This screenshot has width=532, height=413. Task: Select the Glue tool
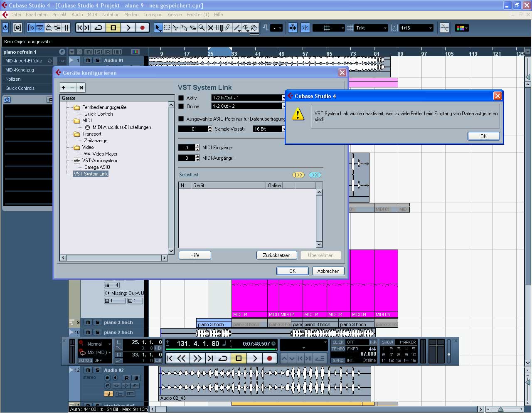tap(184, 28)
